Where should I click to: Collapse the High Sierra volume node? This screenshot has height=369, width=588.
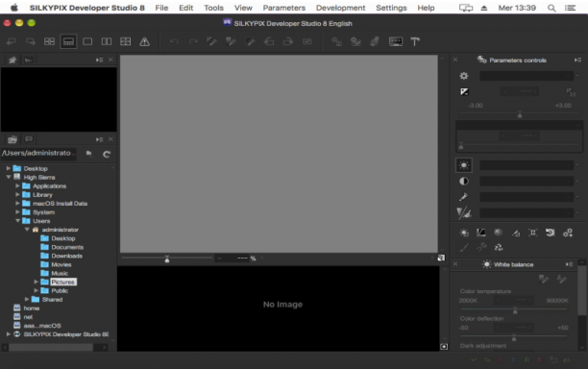(x=8, y=177)
